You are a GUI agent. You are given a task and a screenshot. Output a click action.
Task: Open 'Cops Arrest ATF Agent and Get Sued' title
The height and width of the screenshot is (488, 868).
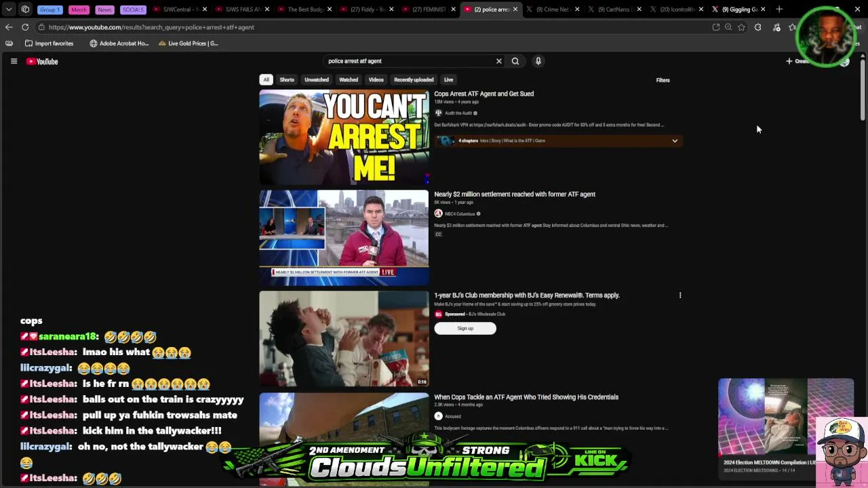tap(484, 94)
